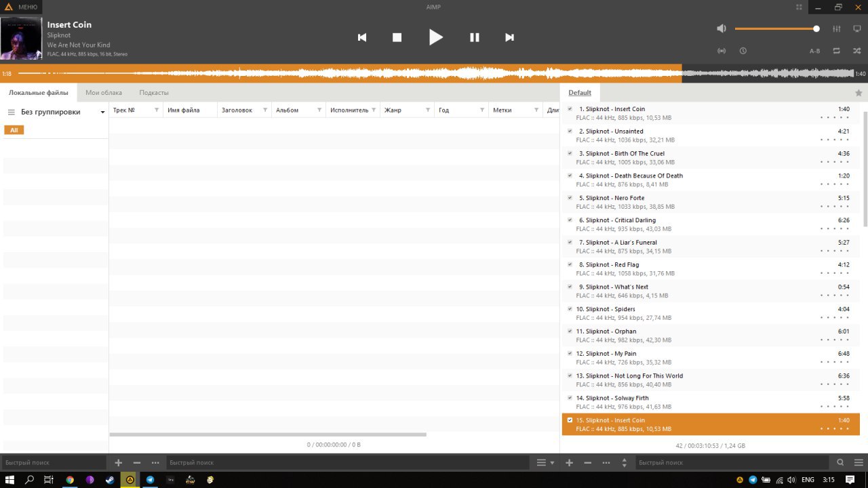
Task: Uncheck the Red Flag checkbox
Action: click(570, 264)
